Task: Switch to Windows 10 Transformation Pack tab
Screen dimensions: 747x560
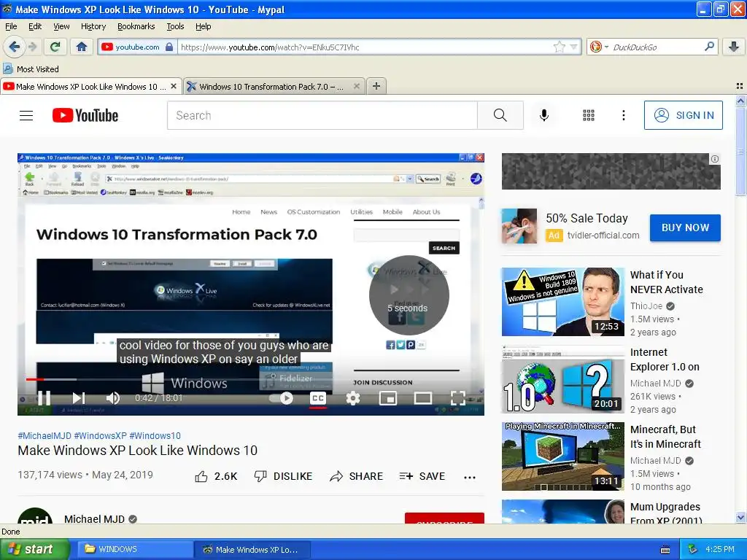Action: (x=274, y=86)
